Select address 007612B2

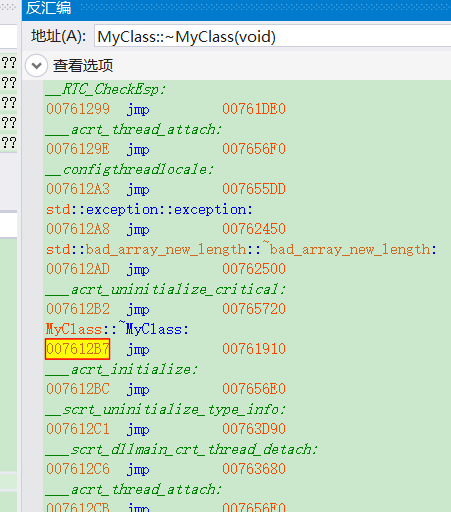click(x=78, y=309)
